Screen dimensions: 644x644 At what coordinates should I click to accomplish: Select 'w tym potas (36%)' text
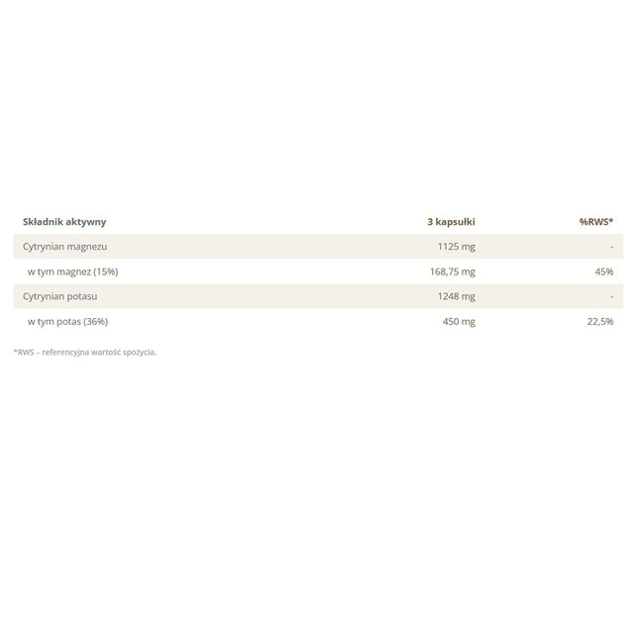click(67, 322)
